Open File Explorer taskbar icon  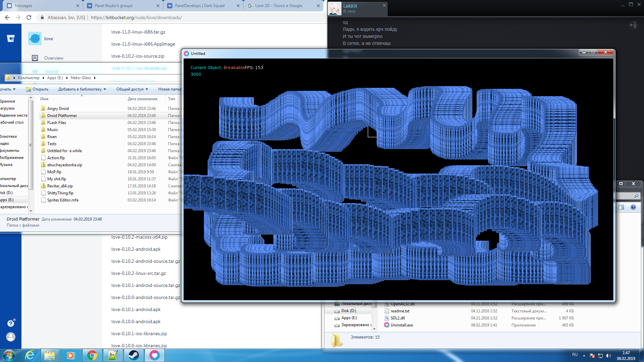click(50, 355)
